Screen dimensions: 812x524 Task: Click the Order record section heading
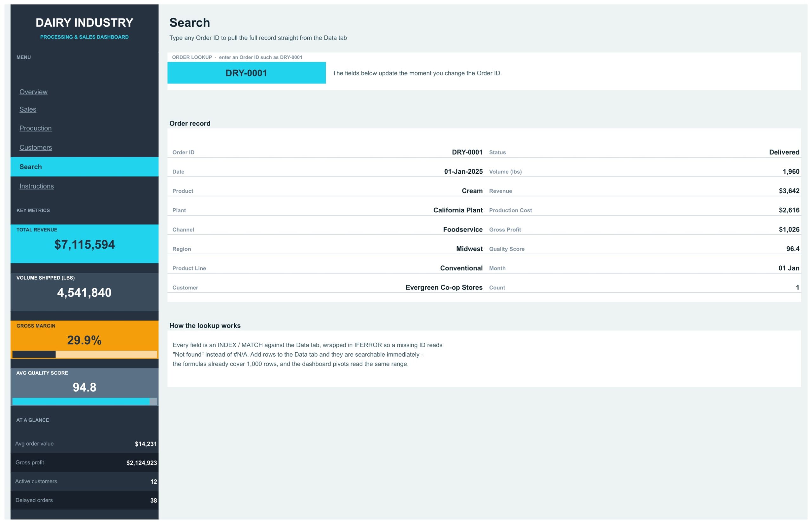pos(190,124)
